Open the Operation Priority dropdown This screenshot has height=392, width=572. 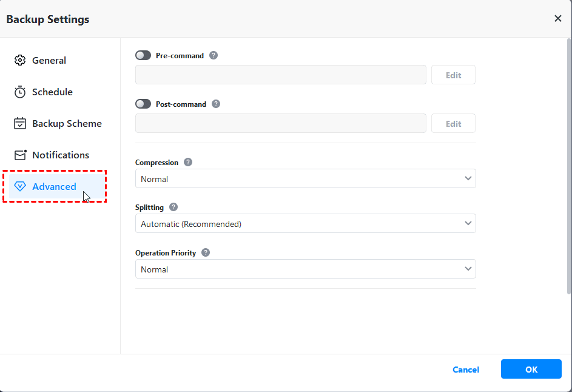pos(305,269)
